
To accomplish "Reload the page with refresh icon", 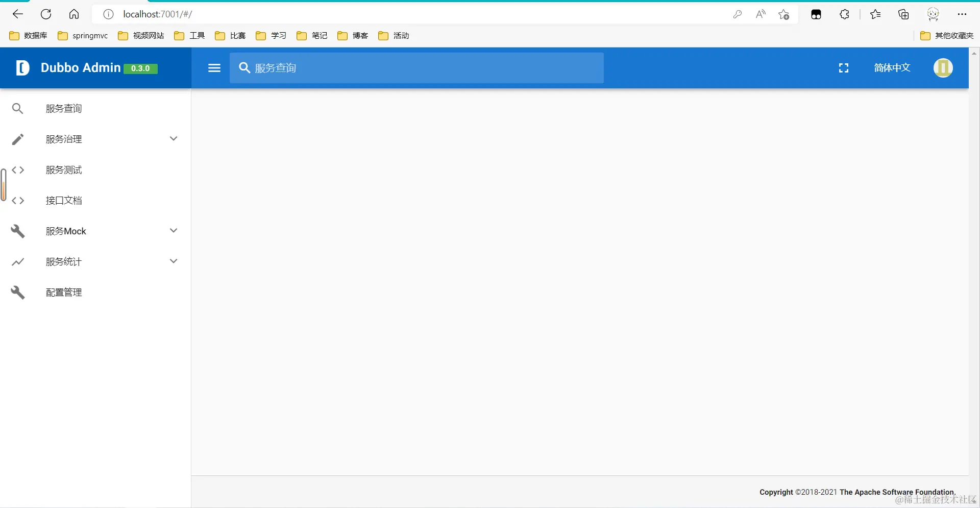I will click(46, 14).
